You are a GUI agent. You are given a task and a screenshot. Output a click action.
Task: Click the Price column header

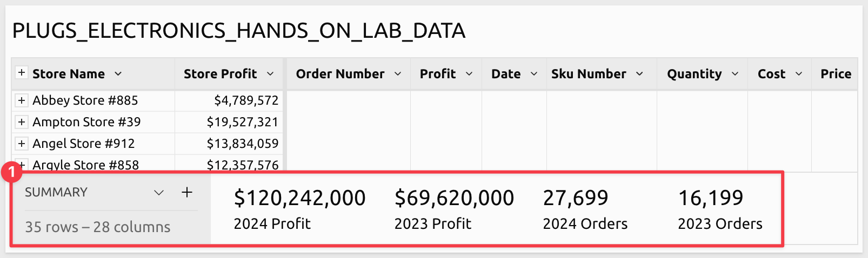coord(836,74)
